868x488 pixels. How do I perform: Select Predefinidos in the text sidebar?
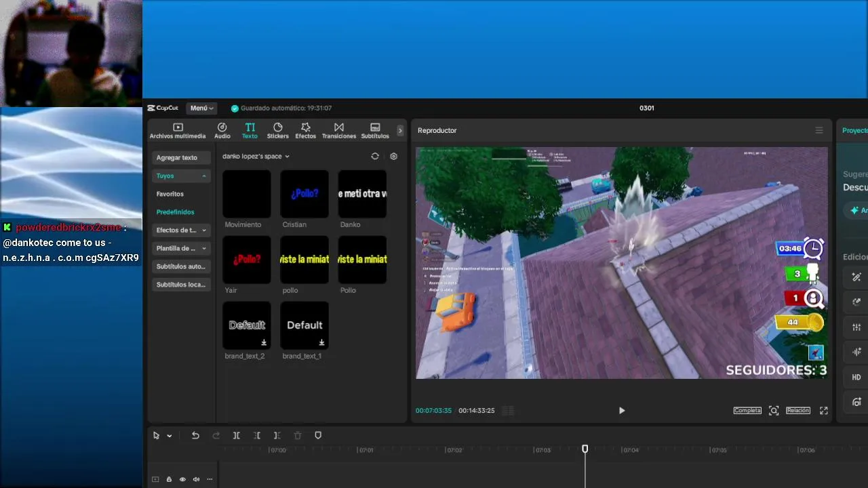point(175,212)
